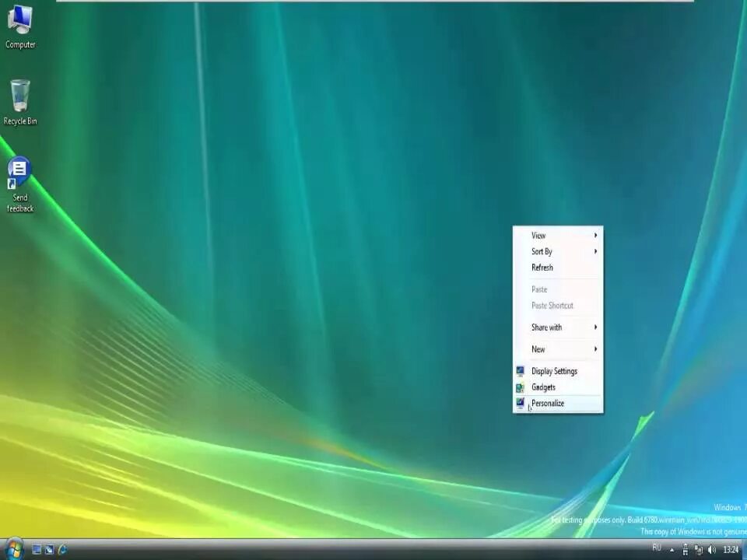Open the New submenu
The image size is (747, 560).
tap(558, 349)
